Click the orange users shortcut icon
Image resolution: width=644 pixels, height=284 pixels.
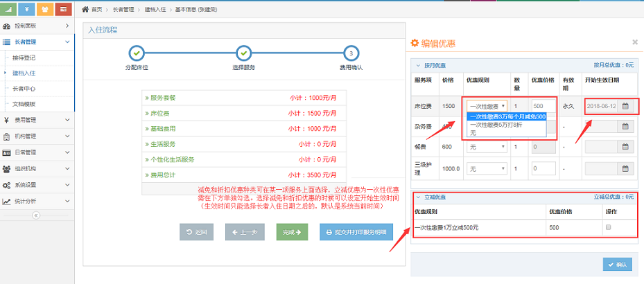click(46, 9)
